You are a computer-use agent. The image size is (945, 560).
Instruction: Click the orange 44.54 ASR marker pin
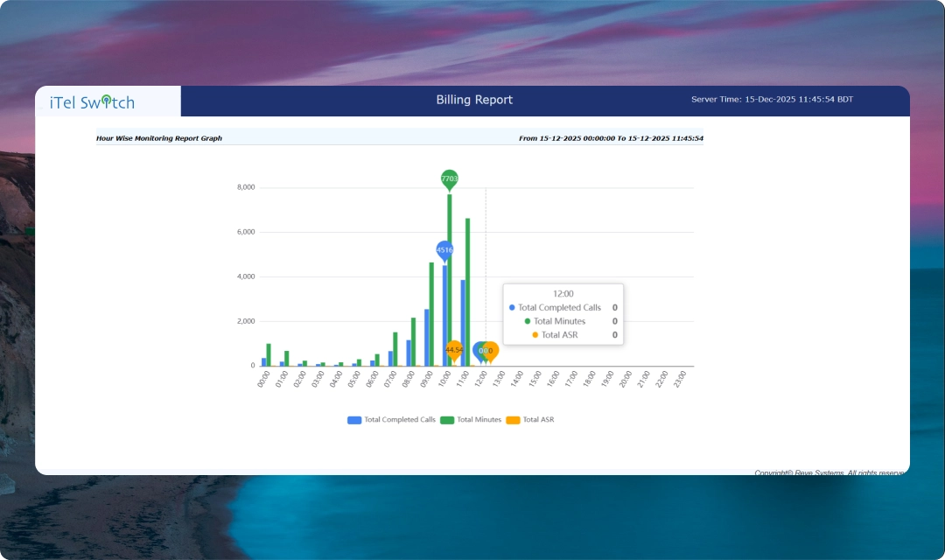pyautogui.click(x=454, y=350)
